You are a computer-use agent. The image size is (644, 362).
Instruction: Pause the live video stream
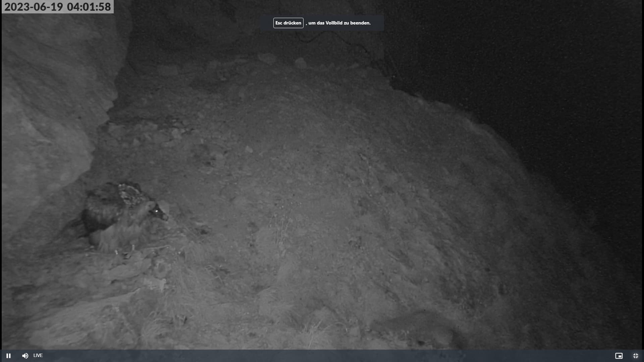(8, 356)
